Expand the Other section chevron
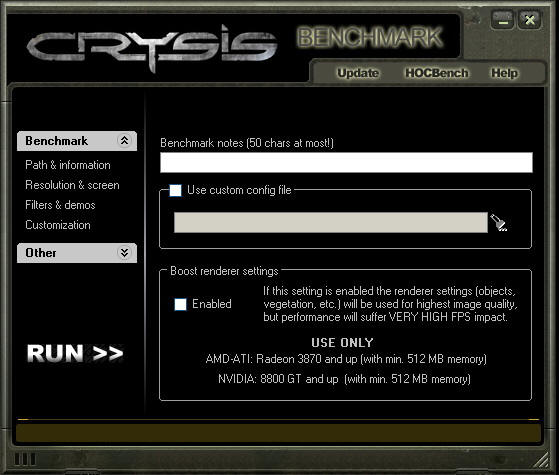Viewport: 559px width, 475px height. (x=124, y=252)
